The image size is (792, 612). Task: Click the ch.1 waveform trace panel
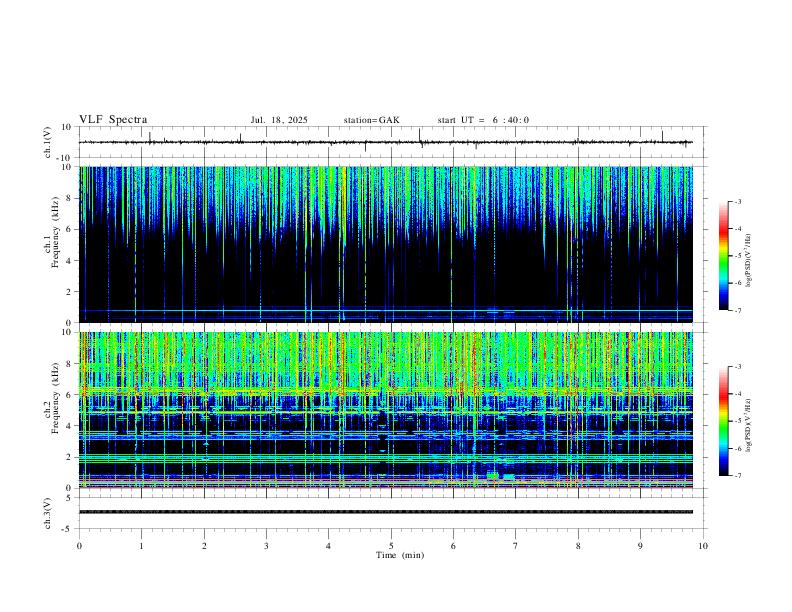391,142
